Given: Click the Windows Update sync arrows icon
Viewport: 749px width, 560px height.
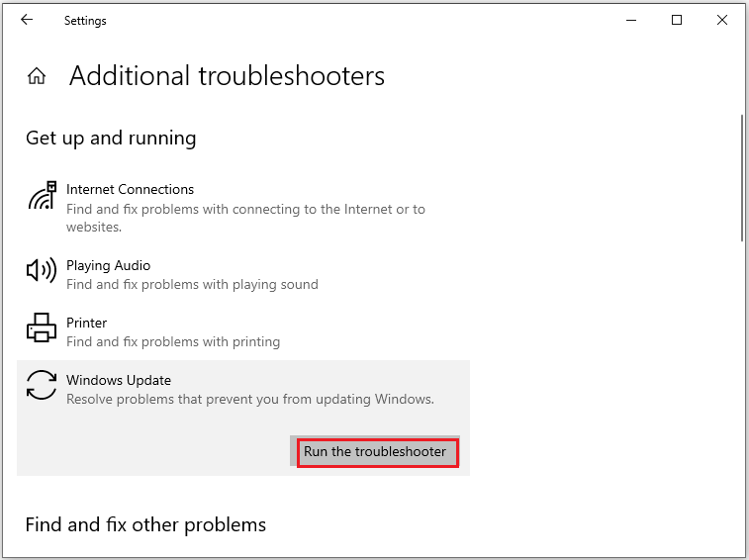Looking at the screenshot, I should coord(42,385).
